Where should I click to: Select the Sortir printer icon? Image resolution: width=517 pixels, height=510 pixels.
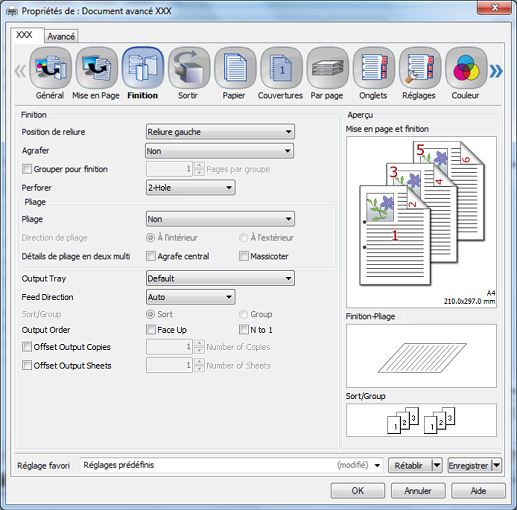click(189, 68)
